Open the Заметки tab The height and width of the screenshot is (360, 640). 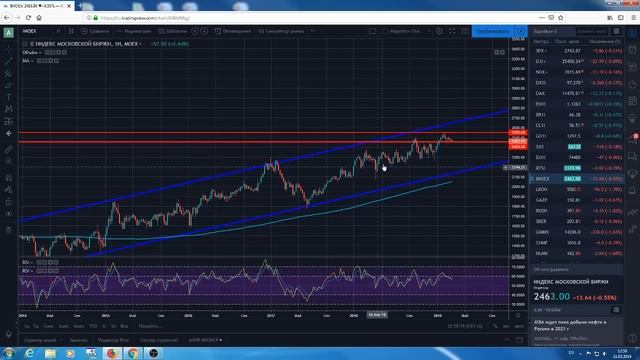78,340
